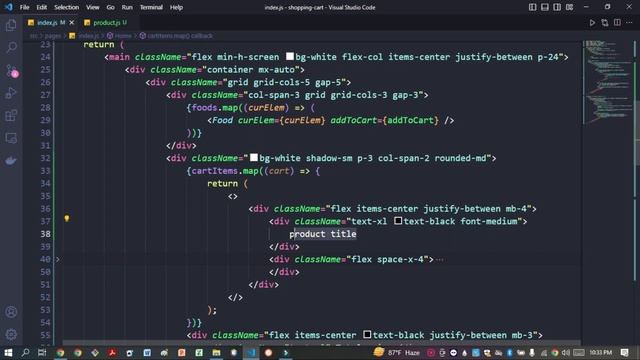Click bg-white color swatch on line 24

[x=290, y=56]
